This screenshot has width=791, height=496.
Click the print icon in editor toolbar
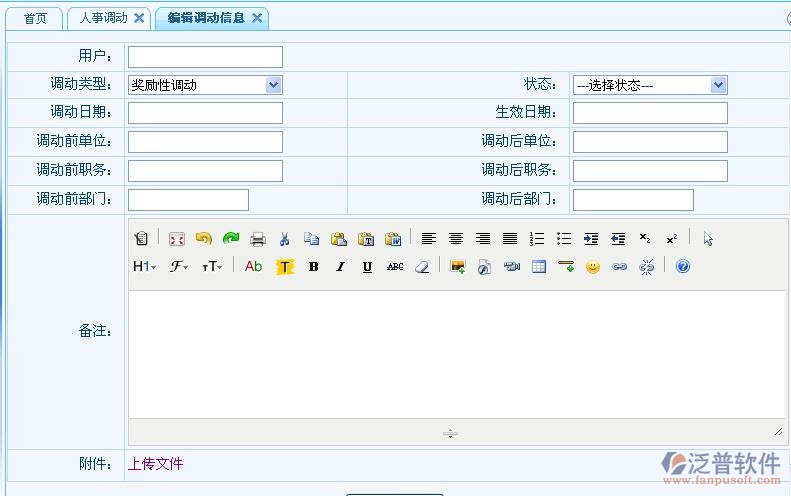pyautogui.click(x=258, y=239)
